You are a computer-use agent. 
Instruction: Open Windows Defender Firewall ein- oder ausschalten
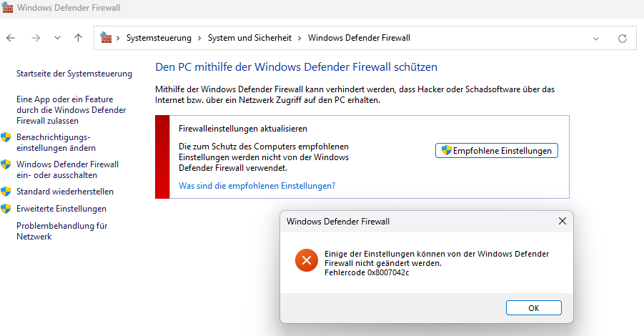(x=67, y=169)
